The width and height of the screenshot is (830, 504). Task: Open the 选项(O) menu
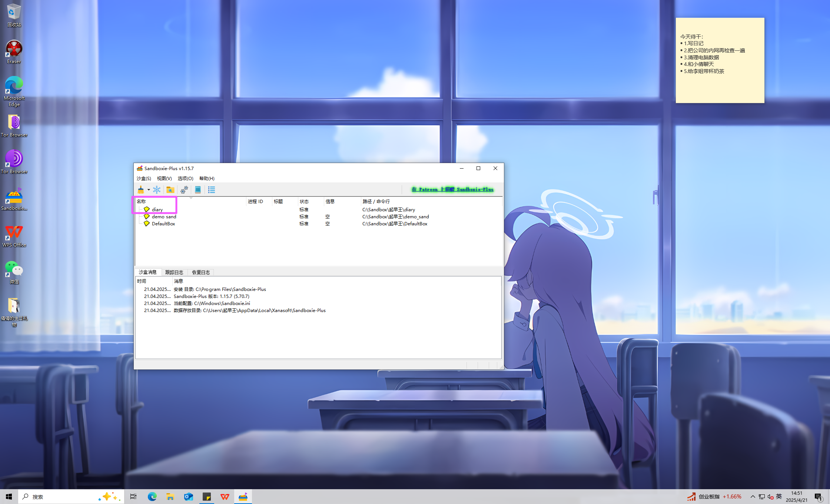pyautogui.click(x=185, y=179)
